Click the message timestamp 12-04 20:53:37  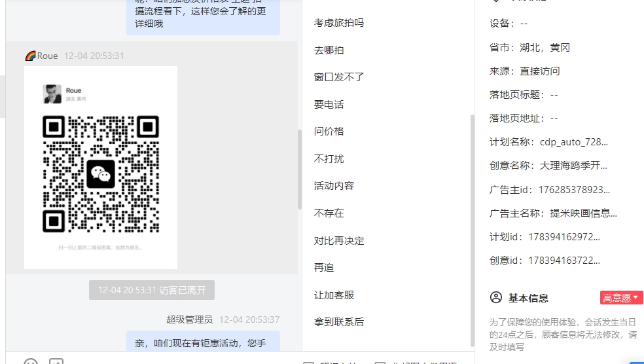click(249, 319)
